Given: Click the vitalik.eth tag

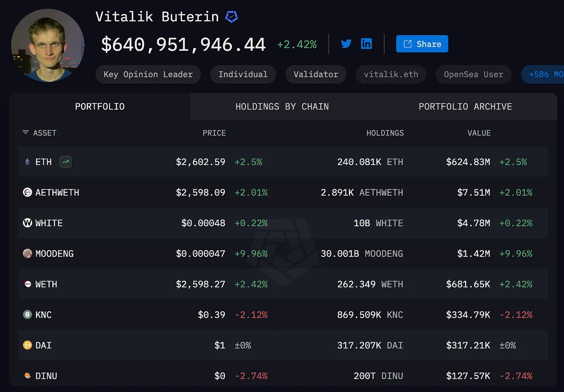Looking at the screenshot, I should pyautogui.click(x=391, y=74).
